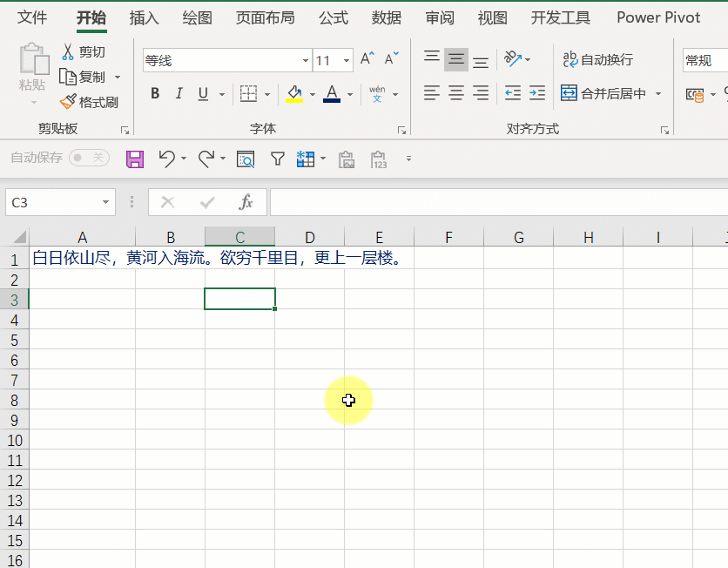Switch to Data (数据) tab

pos(387,17)
